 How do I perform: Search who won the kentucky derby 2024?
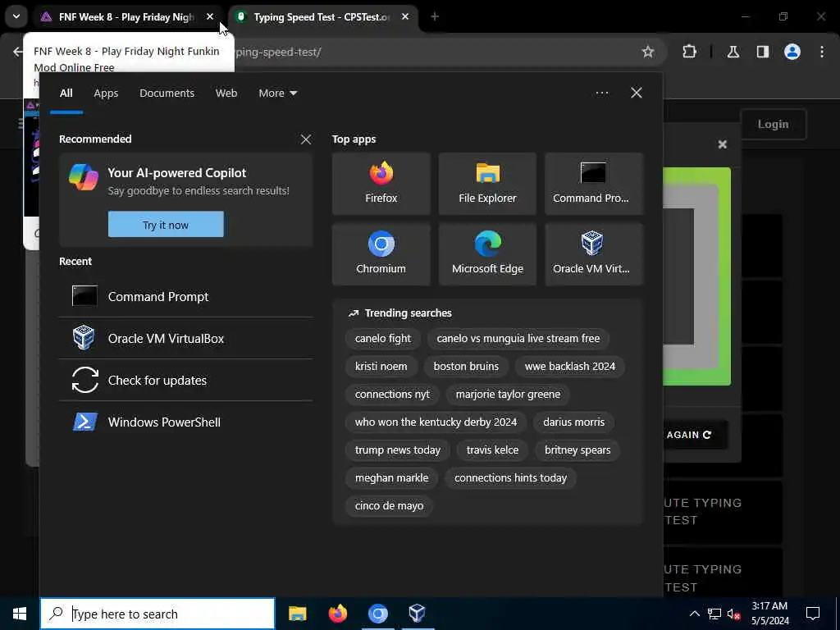point(436,422)
